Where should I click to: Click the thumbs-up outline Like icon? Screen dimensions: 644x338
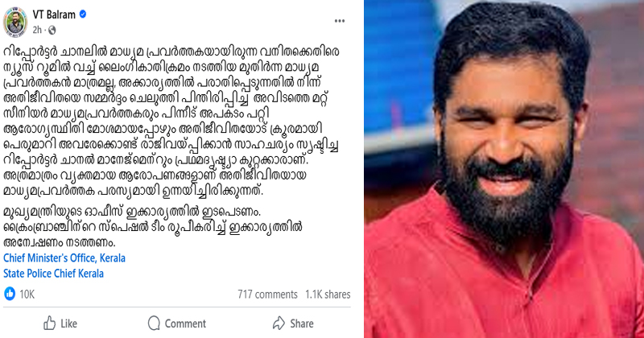click(x=49, y=324)
